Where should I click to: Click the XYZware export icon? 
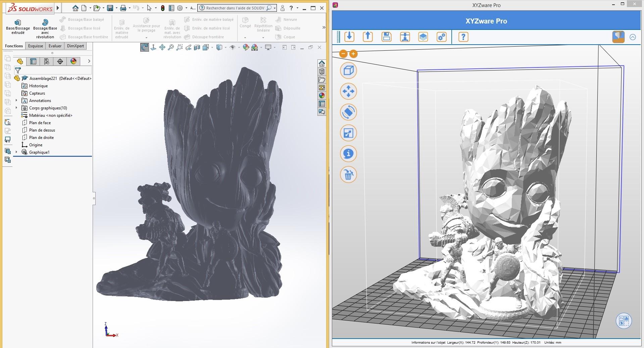click(x=368, y=37)
